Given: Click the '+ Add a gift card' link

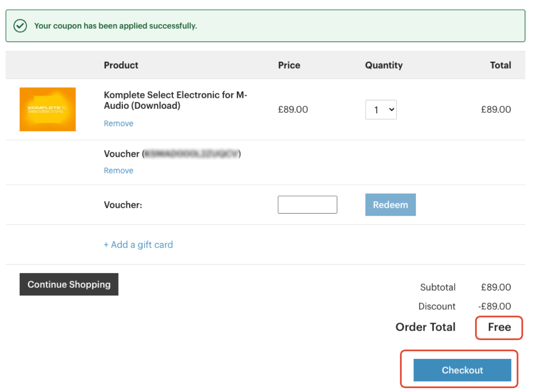Looking at the screenshot, I should 138,244.
